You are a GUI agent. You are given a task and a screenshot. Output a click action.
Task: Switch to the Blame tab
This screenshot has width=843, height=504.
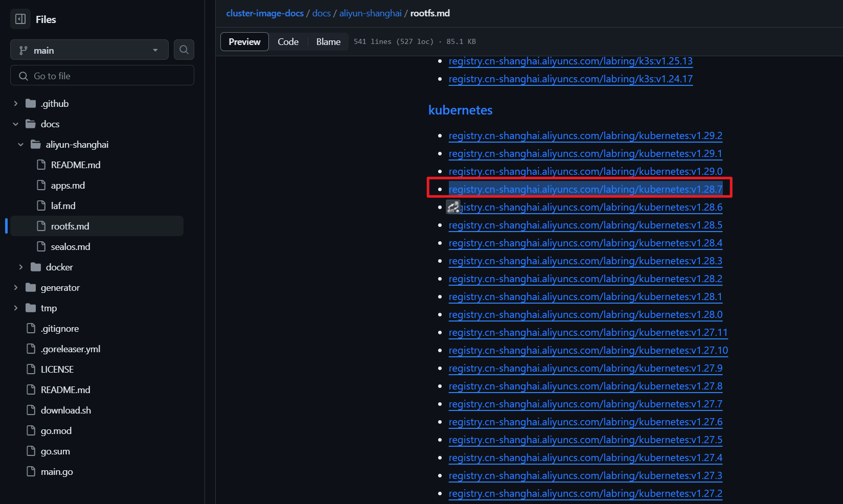(328, 42)
